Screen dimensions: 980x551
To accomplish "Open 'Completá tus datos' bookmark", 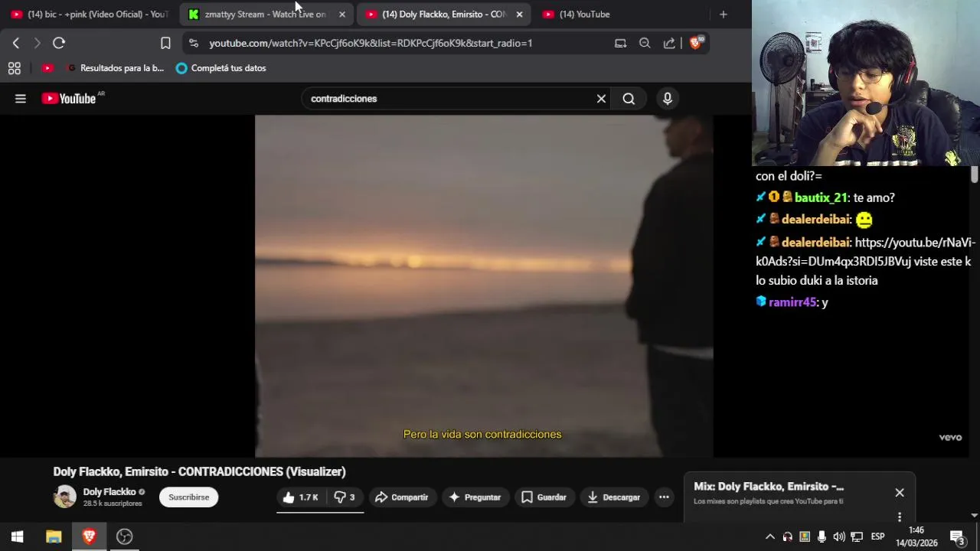I will (x=220, y=68).
